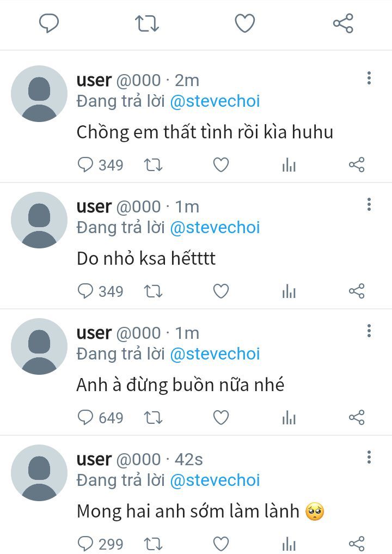
Task: Open comments with 649 replies
Action: point(100,418)
